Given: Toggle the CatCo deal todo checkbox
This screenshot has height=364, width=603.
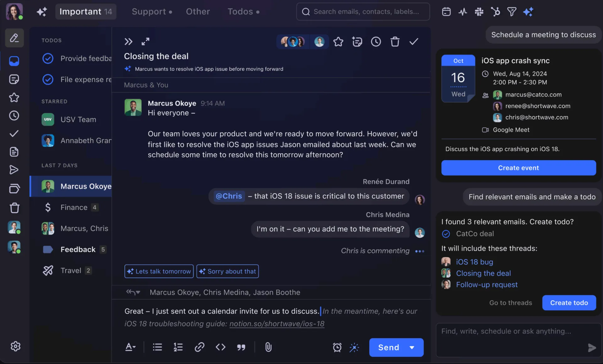Looking at the screenshot, I should tap(446, 234).
